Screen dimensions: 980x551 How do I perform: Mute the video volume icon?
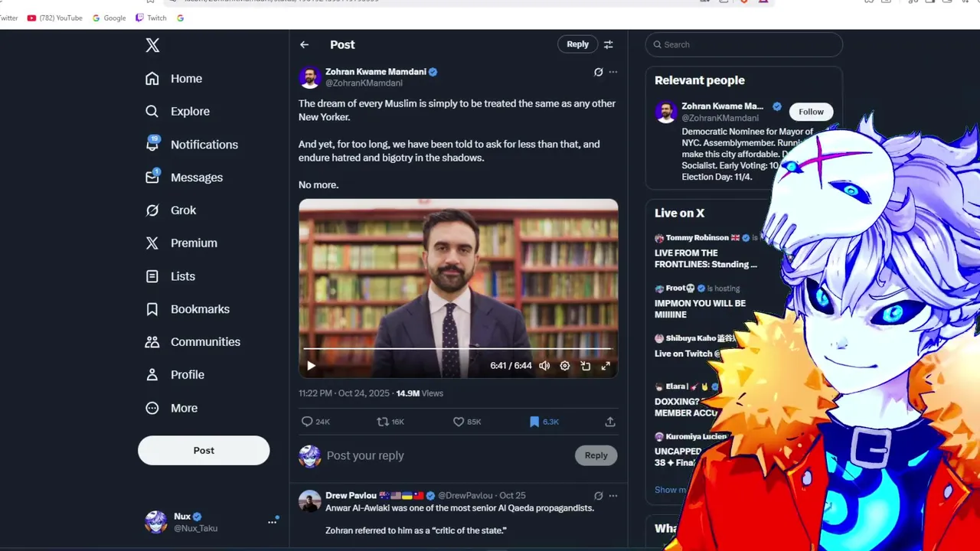pos(544,366)
